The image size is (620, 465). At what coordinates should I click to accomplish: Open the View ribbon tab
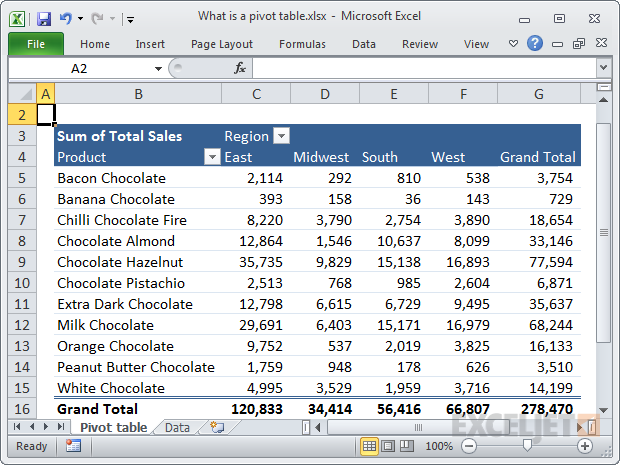[x=476, y=44]
